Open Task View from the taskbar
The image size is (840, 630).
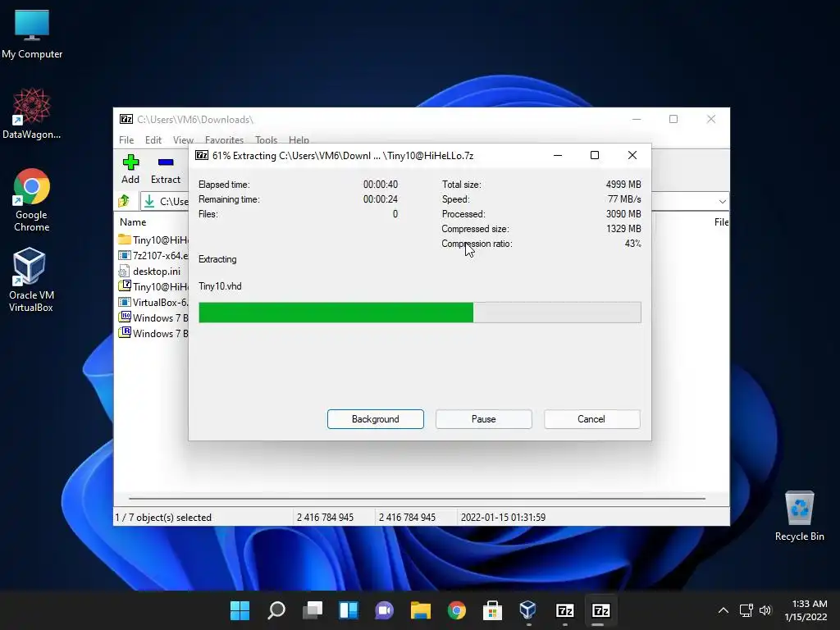[x=313, y=610]
